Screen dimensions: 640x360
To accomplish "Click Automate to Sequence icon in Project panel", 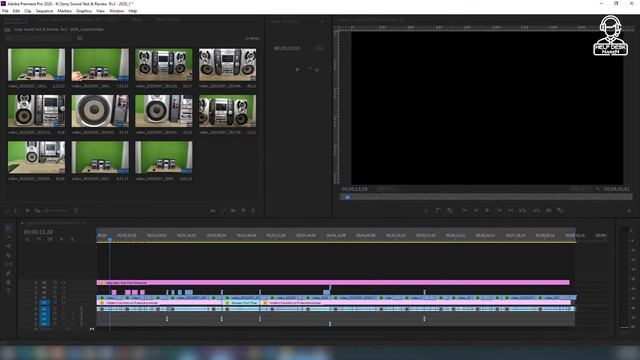I will pyautogui.click(x=213, y=211).
